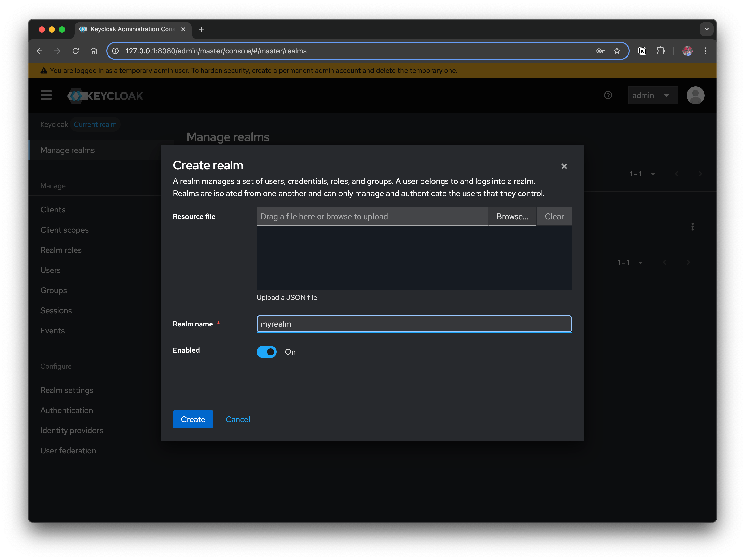Screen dimensions: 745x560
Task: Open the kebab menu on realm row
Action: click(692, 226)
